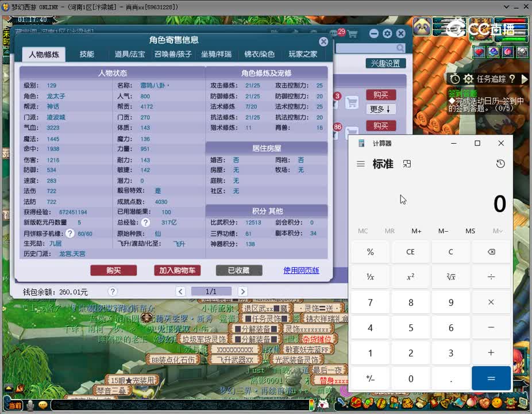Click calculator percent key

click(370, 252)
